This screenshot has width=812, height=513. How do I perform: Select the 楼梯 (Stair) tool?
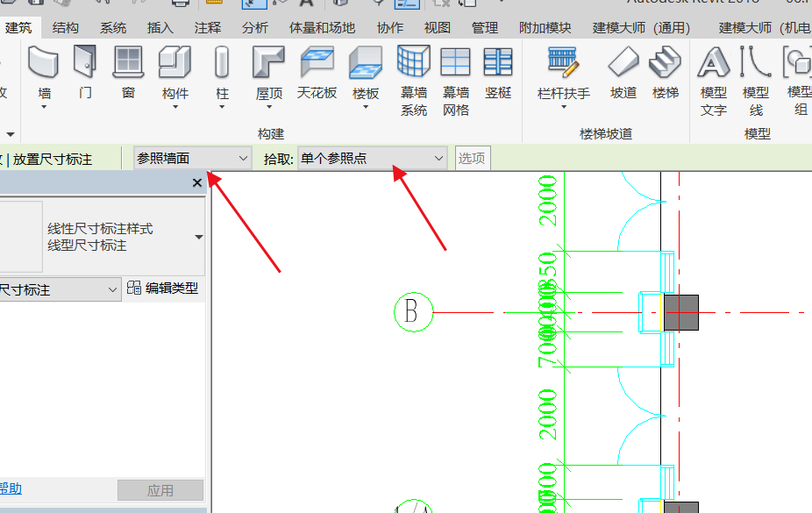[666, 64]
